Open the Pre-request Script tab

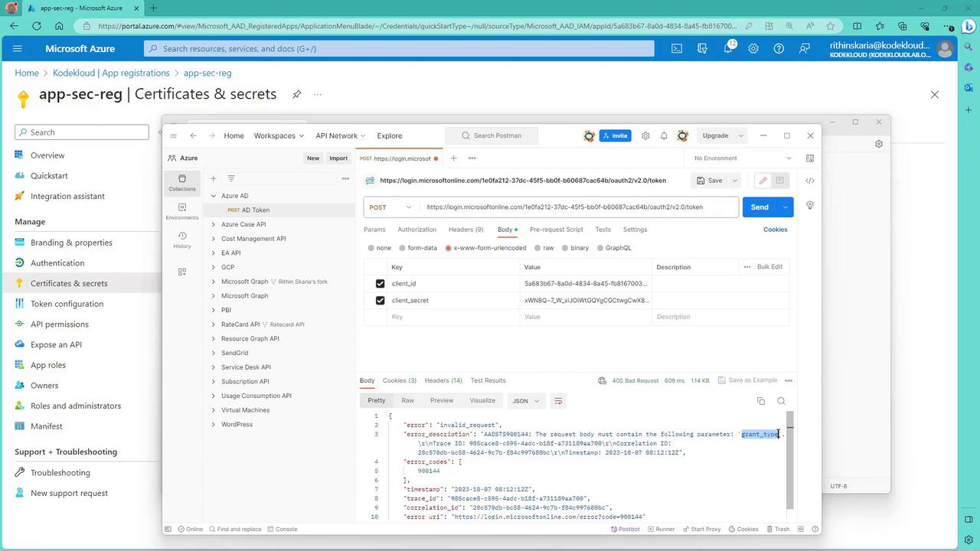[x=557, y=230]
